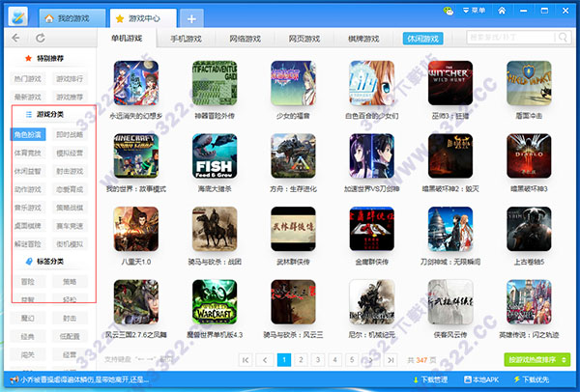
Task: Click the 热门游戏 sidebar button
Action: [x=28, y=79]
